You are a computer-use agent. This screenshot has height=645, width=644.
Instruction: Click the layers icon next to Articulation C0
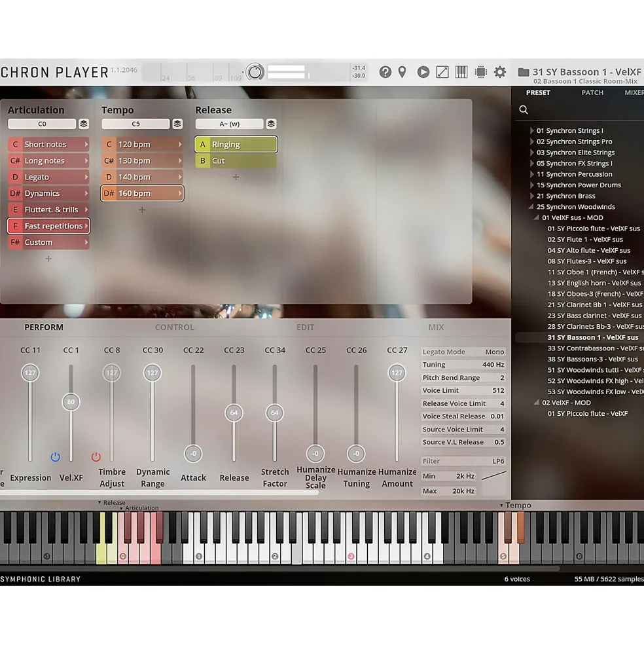point(84,124)
